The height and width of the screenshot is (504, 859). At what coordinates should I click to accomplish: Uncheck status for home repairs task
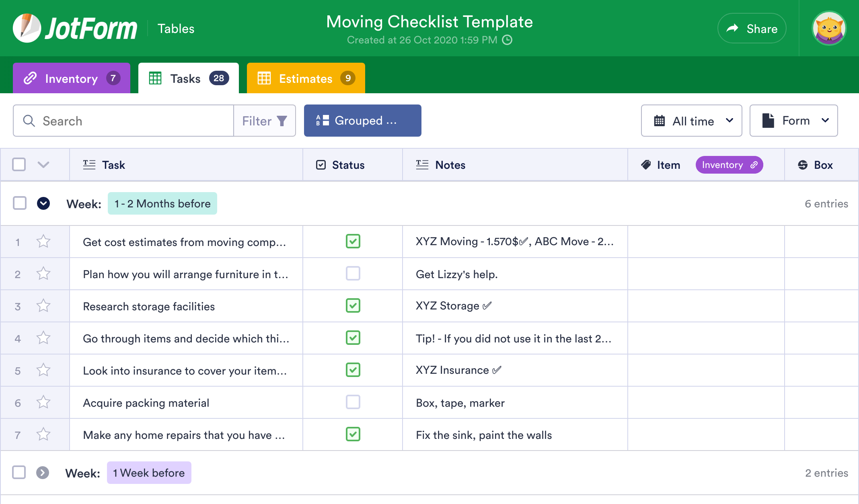353,434
